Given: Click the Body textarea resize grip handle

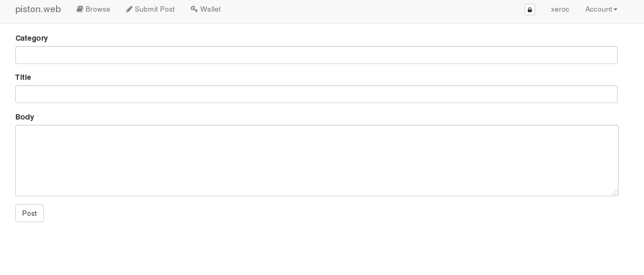Looking at the screenshot, I should pyautogui.click(x=615, y=192).
